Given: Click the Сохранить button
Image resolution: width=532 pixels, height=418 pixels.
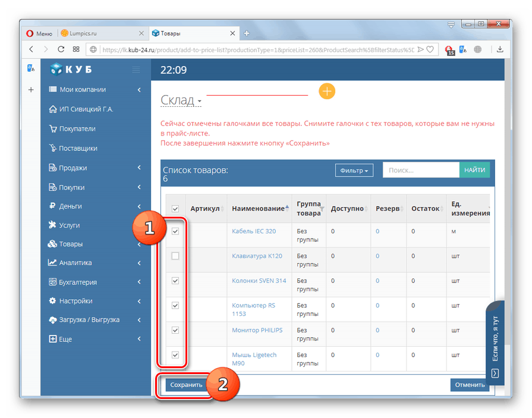Looking at the screenshot, I should tap(186, 385).
